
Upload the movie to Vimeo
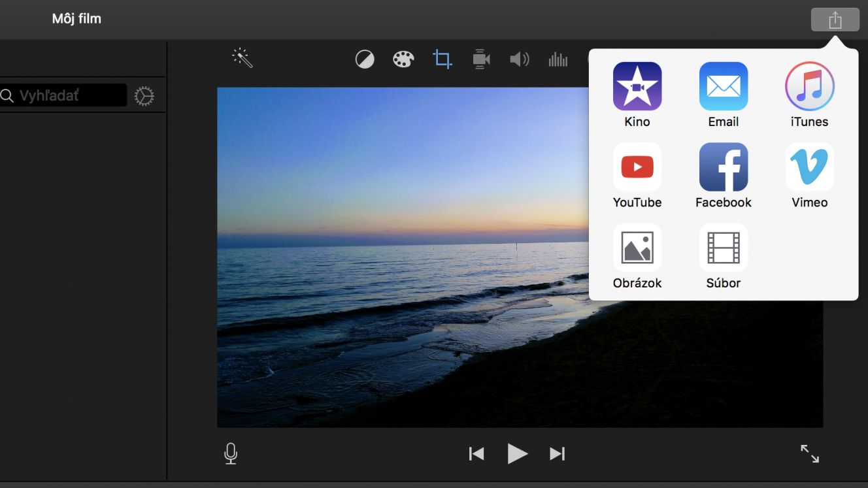pyautogui.click(x=809, y=176)
